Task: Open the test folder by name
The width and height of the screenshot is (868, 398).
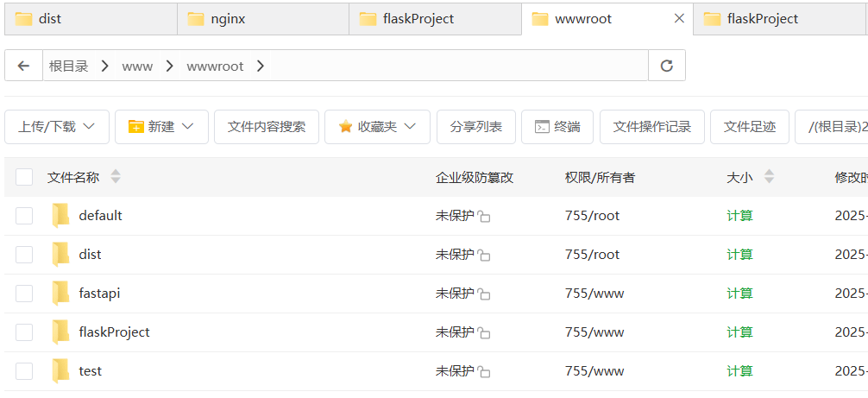Action: click(x=91, y=370)
